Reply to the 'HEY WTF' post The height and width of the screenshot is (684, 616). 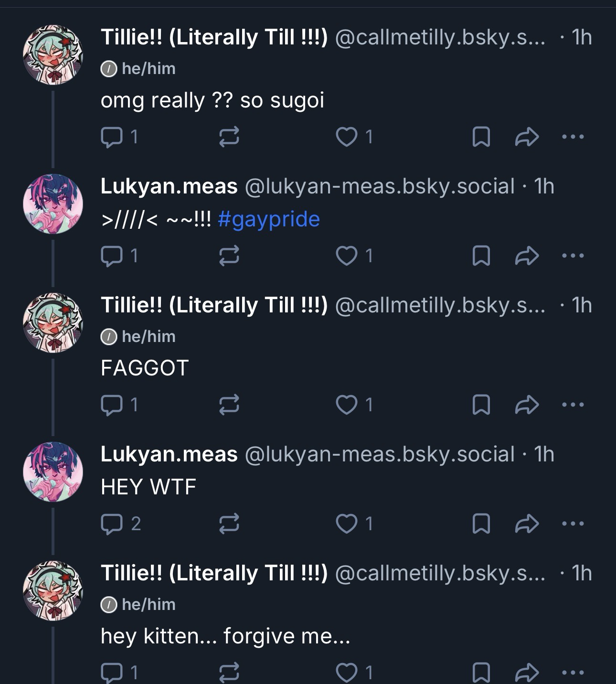(x=121, y=524)
